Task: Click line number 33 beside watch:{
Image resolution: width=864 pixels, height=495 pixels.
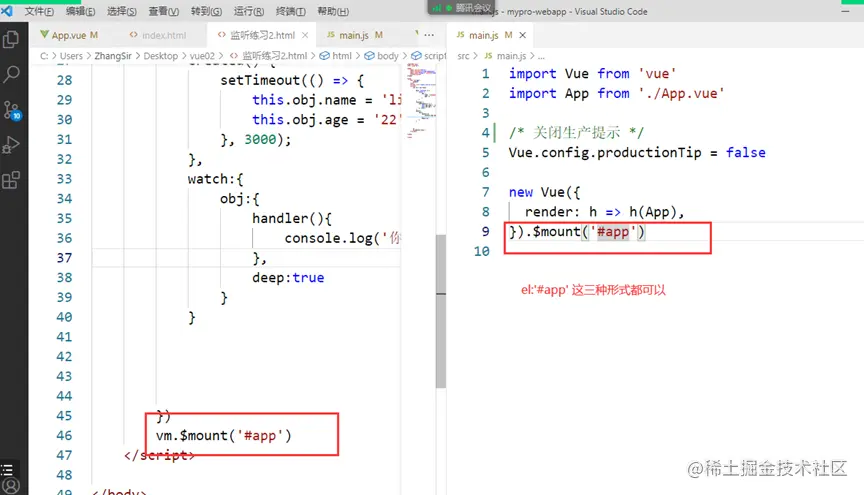Action: point(64,179)
